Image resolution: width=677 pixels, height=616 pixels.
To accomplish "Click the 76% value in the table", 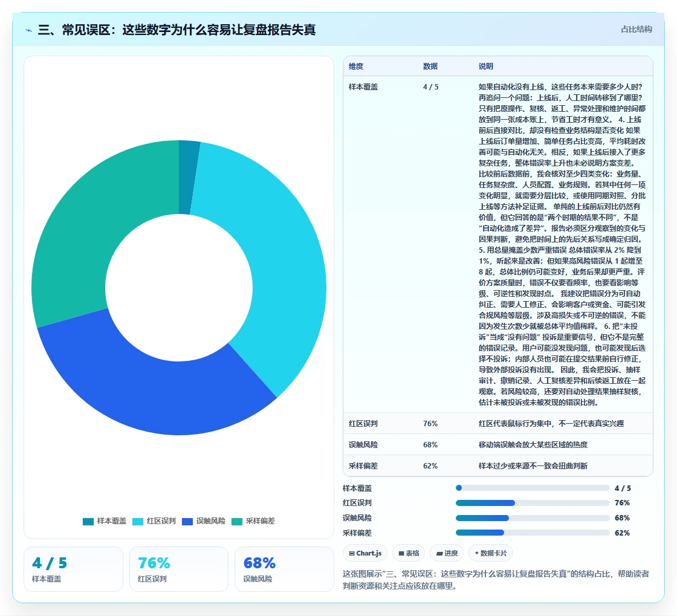I will (430, 424).
